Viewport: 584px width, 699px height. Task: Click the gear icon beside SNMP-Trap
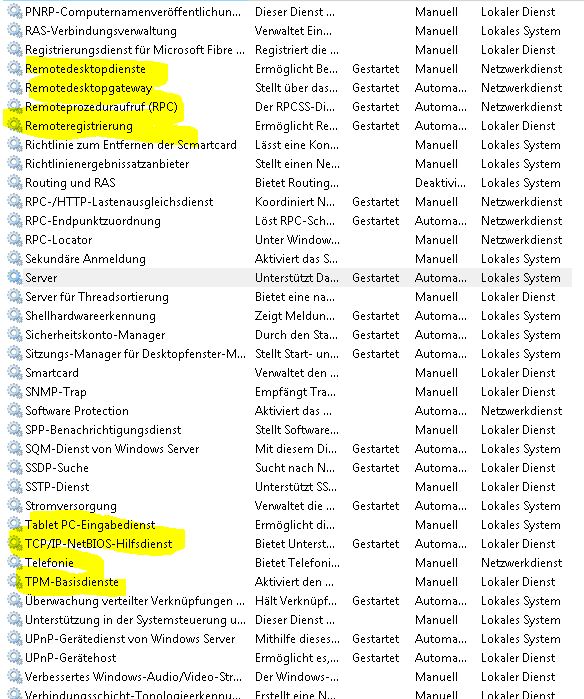(x=14, y=392)
